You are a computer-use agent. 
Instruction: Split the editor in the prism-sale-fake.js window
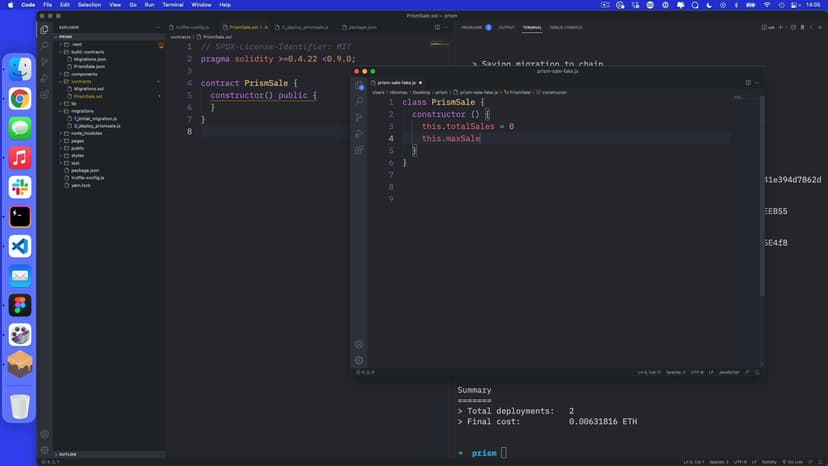pyautogui.click(x=748, y=83)
